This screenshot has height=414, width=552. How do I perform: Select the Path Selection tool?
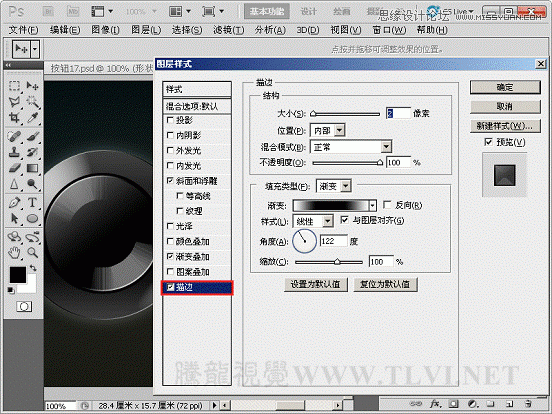pos(14,218)
